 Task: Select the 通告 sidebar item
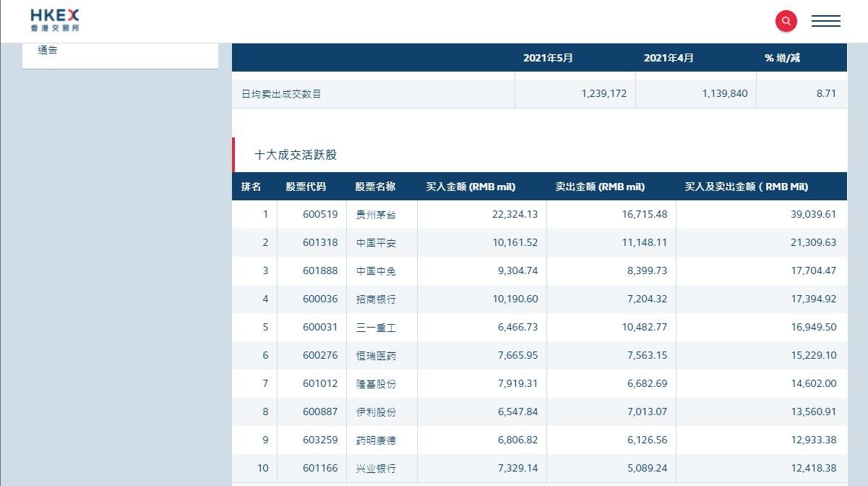point(48,49)
